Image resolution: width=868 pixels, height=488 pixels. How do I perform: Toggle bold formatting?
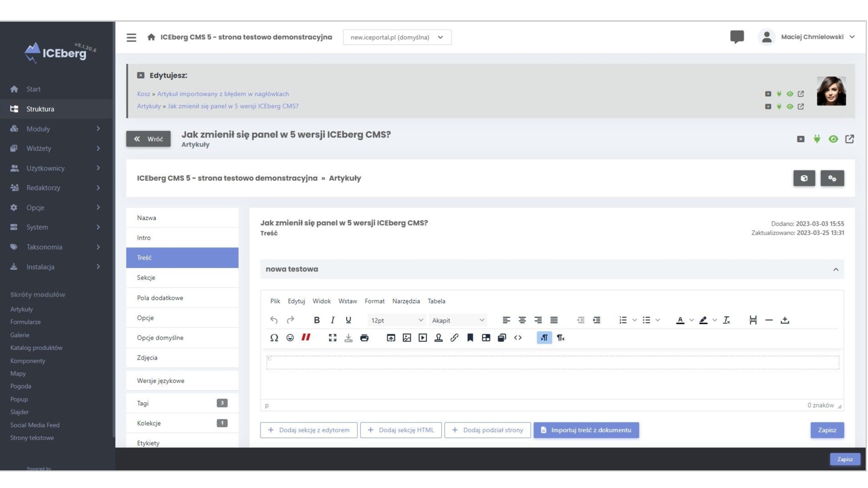[316, 320]
